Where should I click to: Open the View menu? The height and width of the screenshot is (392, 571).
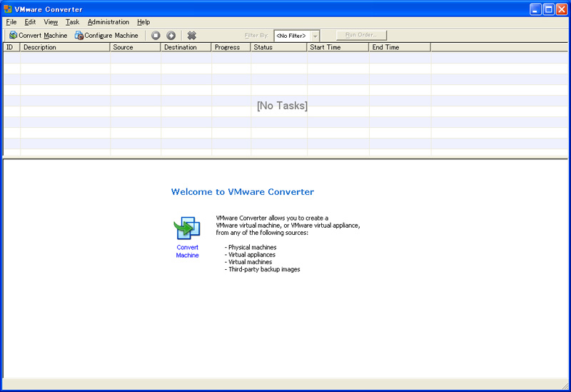point(51,22)
